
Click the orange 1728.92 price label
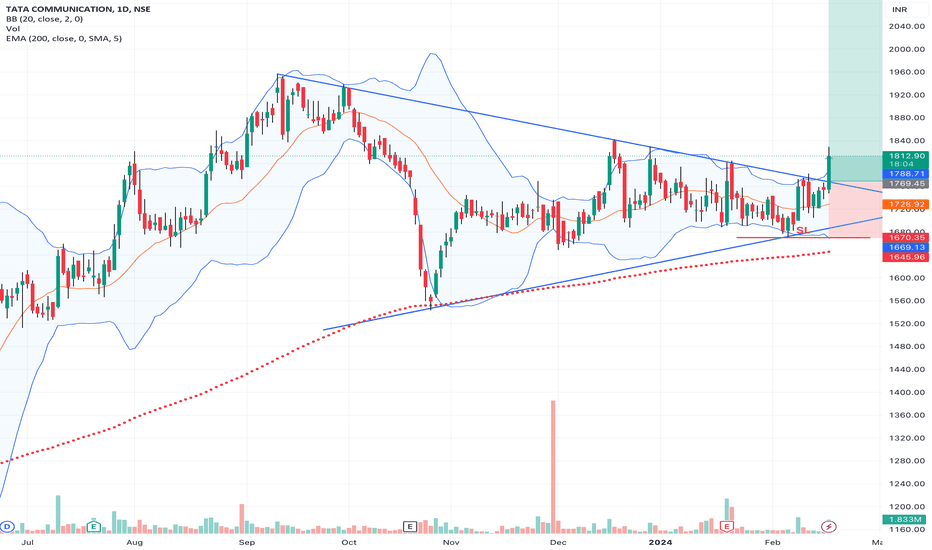(x=905, y=204)
